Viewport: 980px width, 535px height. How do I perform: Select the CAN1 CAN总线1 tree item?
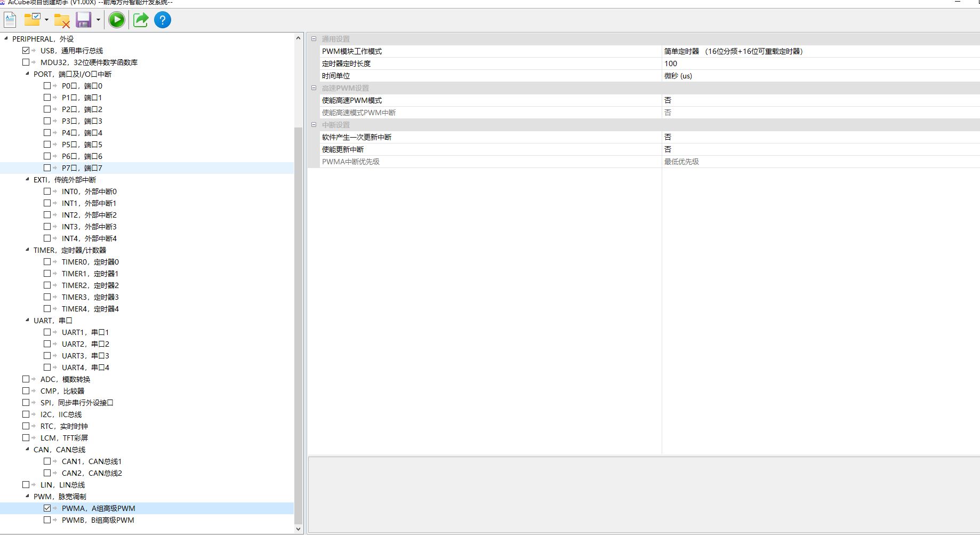coord(92,461)
